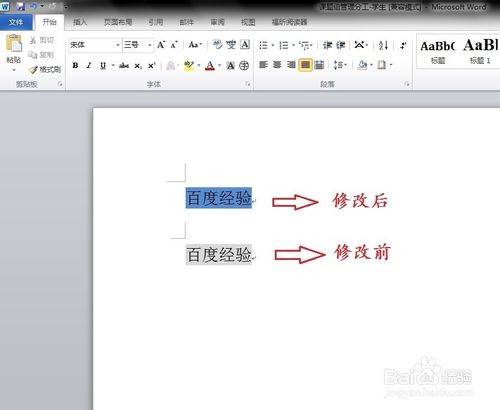This screenshot has height=410, width=500.
Task: Switch to the 邮件 ribbon tab
Action: point(187,22)
